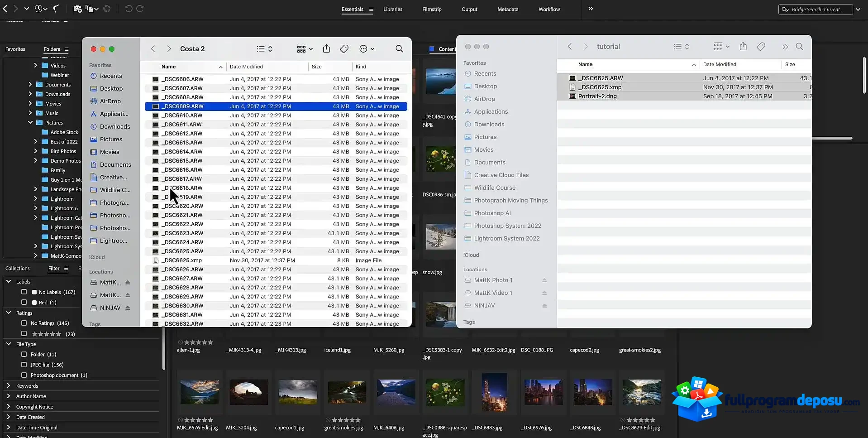Open view options dropdown in Costa 2 window
The image size is (868, 438).
click(x=264, y=48)
